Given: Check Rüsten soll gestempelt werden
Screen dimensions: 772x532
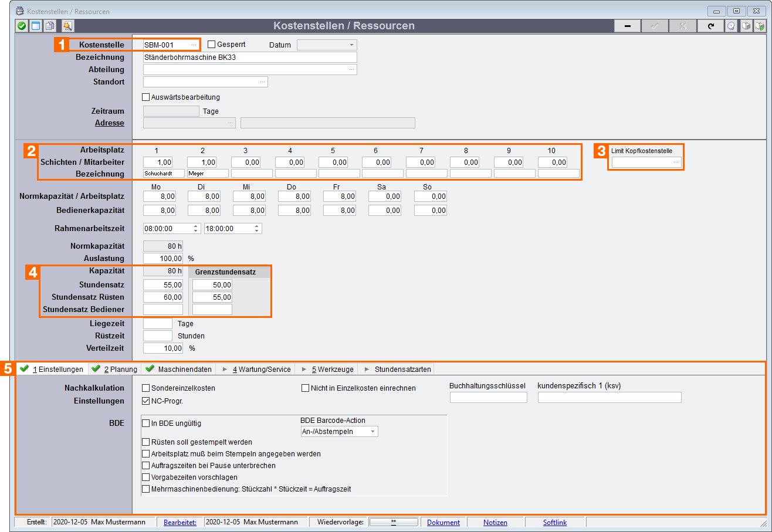Looking at the screenshot, I should click(x=146, y=442).
